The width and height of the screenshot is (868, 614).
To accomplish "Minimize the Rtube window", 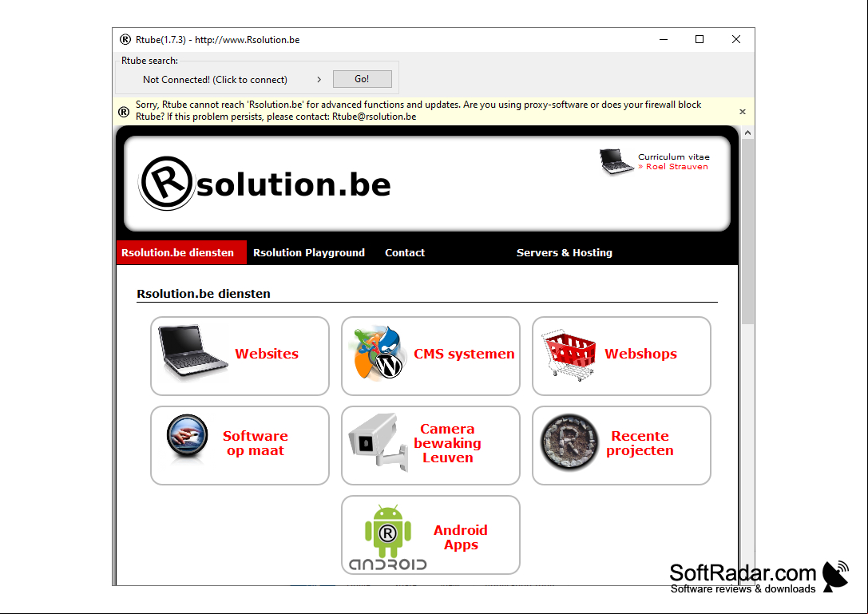I will 664,39.
